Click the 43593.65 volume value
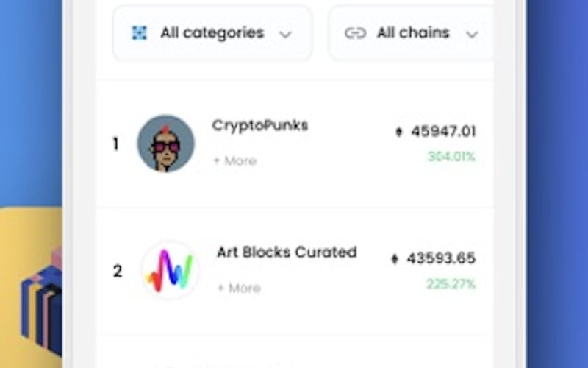 (441, 258)
